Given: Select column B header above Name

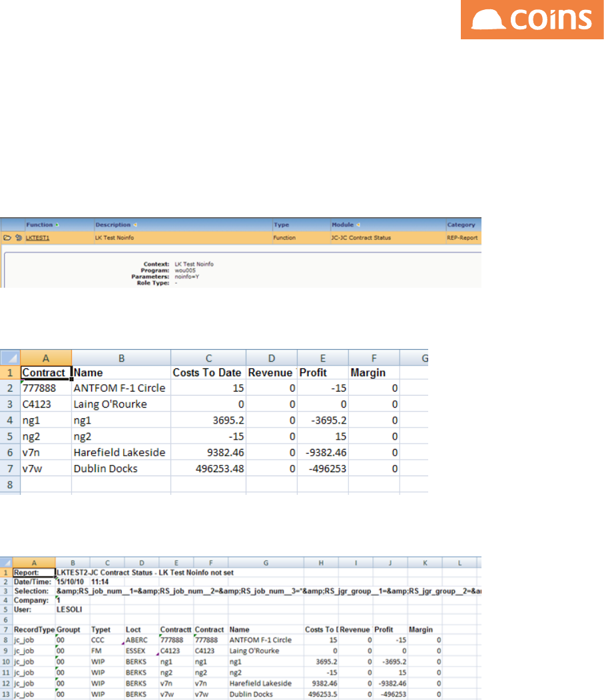Looking at the screenshot, I should (121, 358).
